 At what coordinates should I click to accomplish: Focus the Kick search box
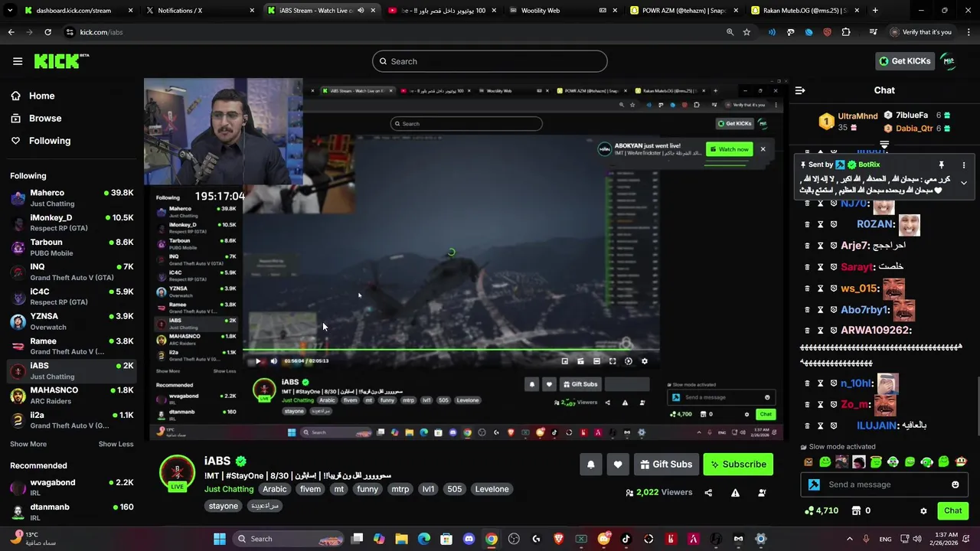pos(489,61)
